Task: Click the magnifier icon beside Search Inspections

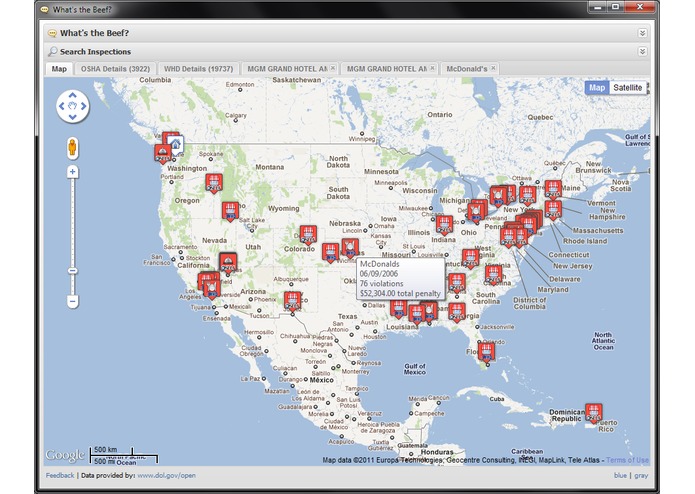Action: 53,52
